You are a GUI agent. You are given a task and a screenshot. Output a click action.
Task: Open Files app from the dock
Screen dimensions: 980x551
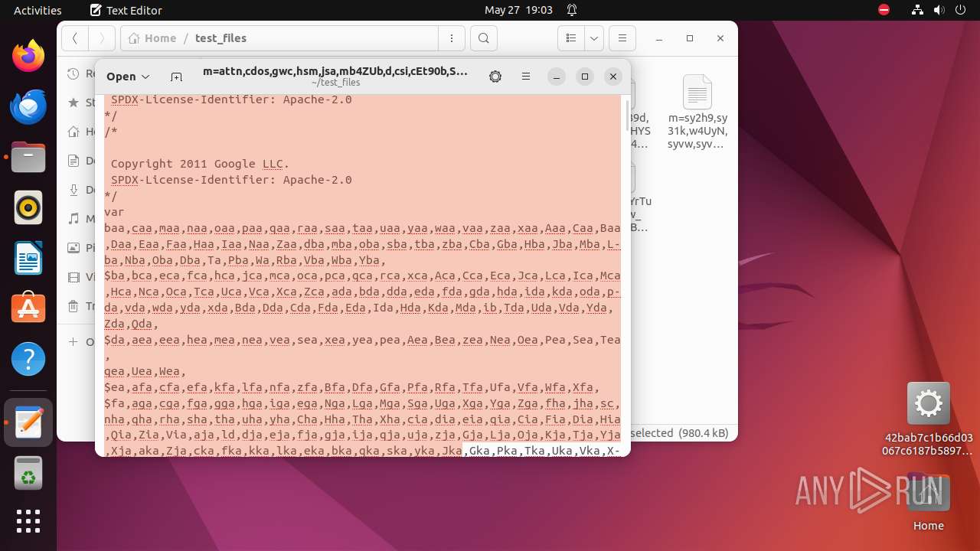pos(28,157)
